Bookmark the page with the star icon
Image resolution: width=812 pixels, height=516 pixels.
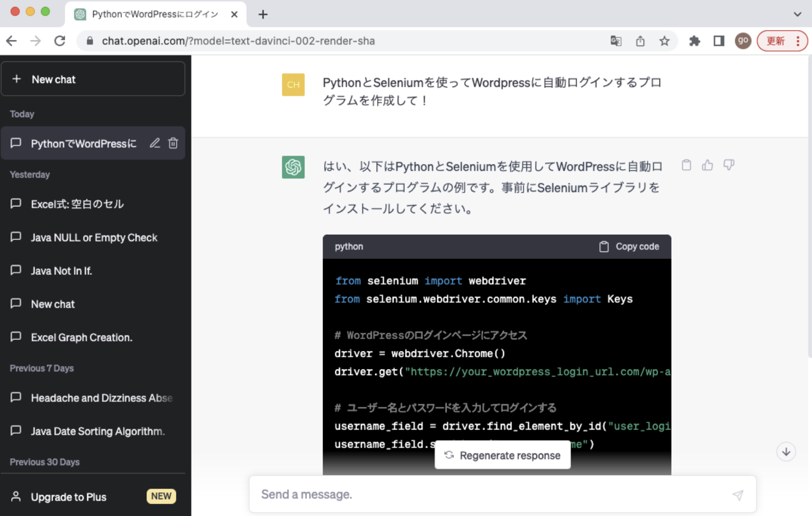(665, 41)
